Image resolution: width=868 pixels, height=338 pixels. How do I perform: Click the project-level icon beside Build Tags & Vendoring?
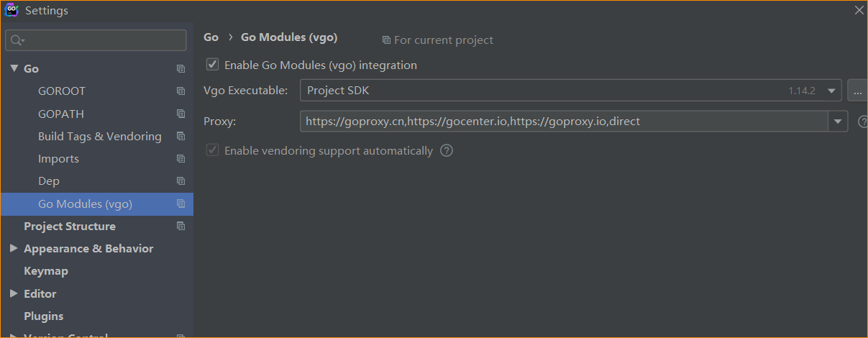[181, 137]
